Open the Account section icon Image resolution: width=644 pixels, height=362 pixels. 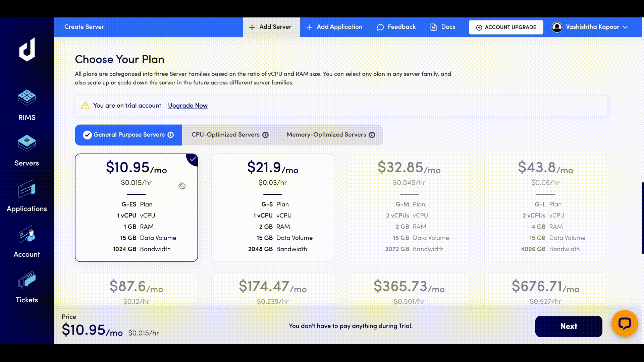(x=27, y=234)
